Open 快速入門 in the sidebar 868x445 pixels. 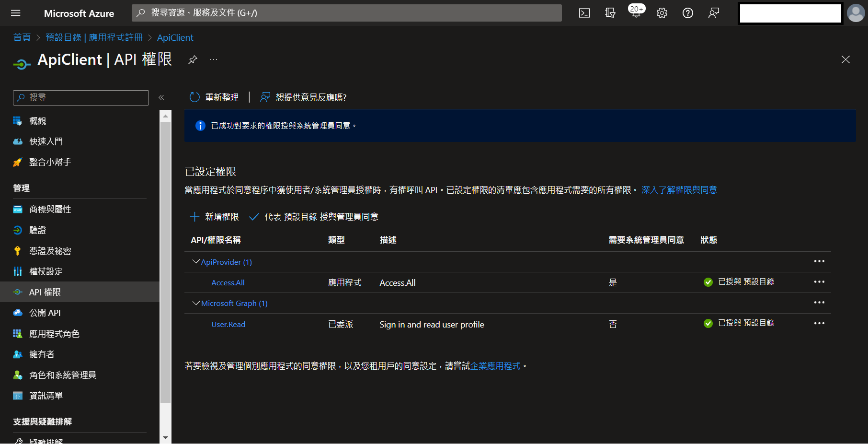click(x=46, y=141)
